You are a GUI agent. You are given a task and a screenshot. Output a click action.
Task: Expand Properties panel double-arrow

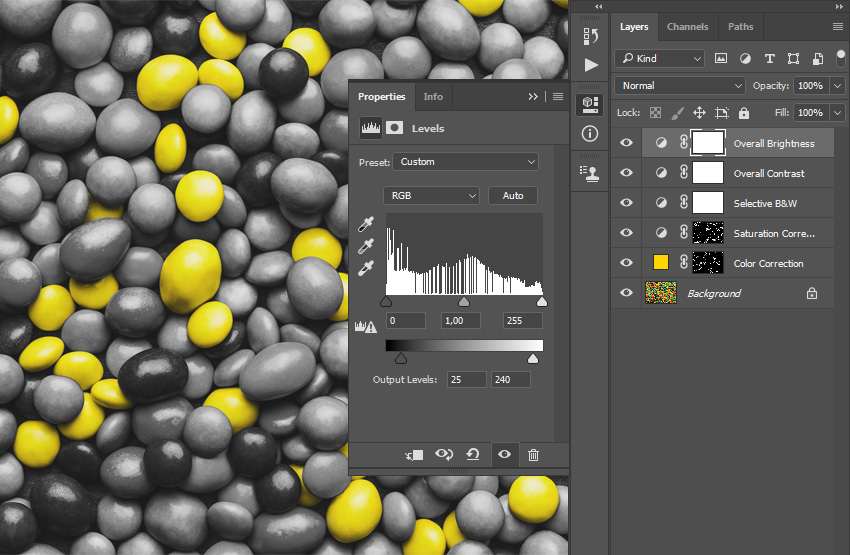pos(533,96)
